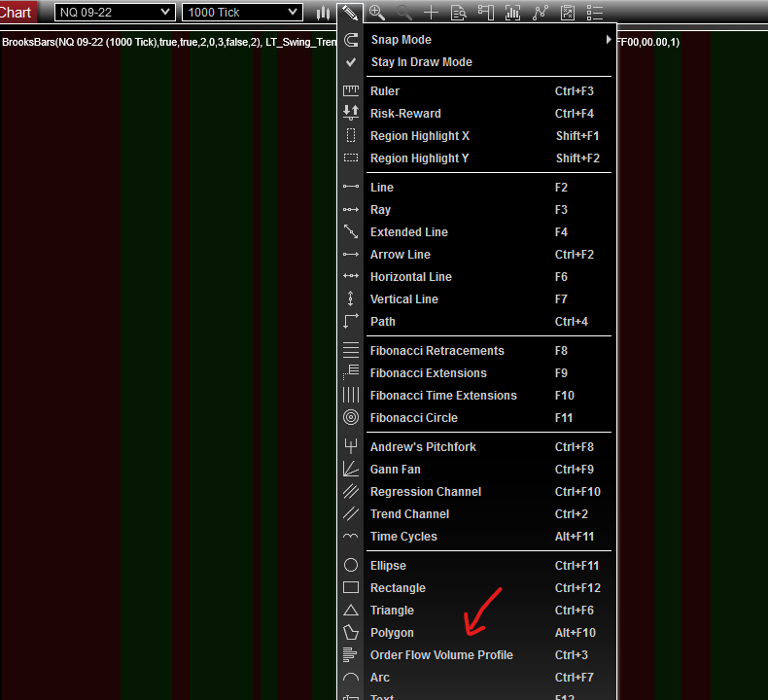Screen dimensions: 768x700
Task: Open the bar type chart style icon
Action: [x=323, y=13]
